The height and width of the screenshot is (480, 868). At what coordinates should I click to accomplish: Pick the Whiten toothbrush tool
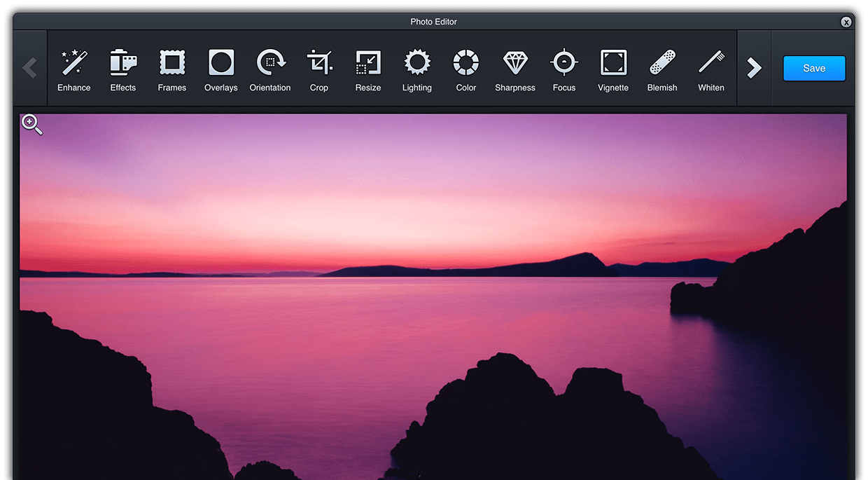[711, 69]
